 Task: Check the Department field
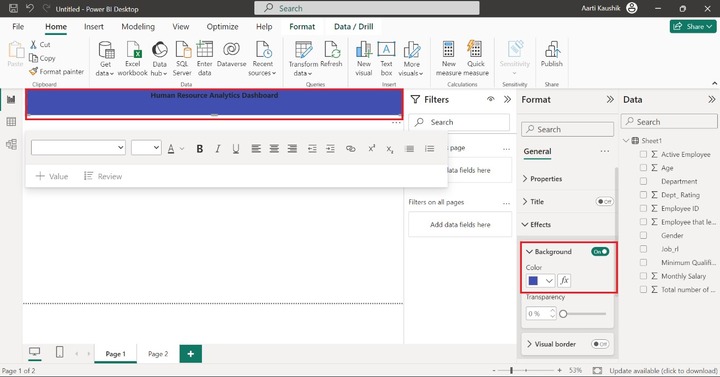click(643, 181)
